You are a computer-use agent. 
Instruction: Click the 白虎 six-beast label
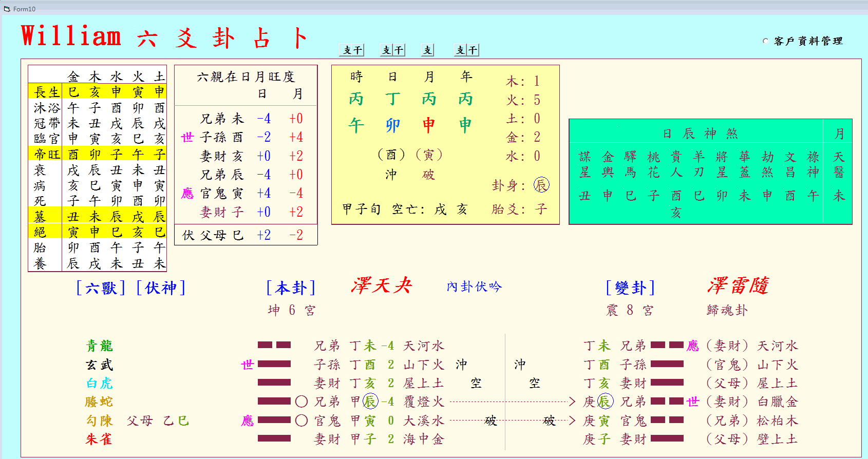(x=100, y=383)
